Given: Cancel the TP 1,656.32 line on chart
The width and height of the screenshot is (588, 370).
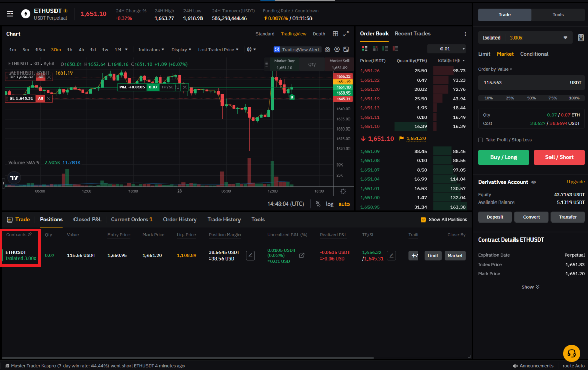Looking at the screenshot, I should coord(49,77).
